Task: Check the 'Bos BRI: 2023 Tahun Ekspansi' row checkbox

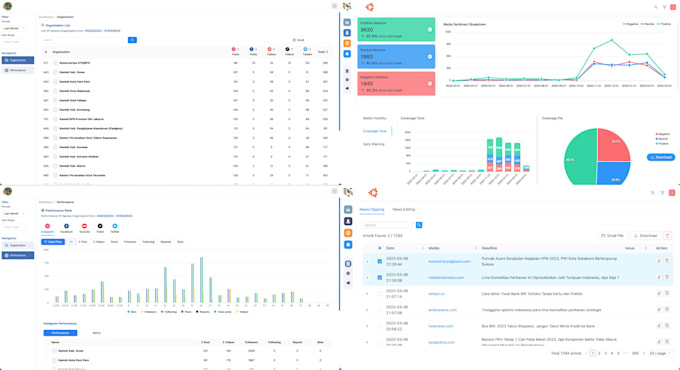Action: pos(379,326)
